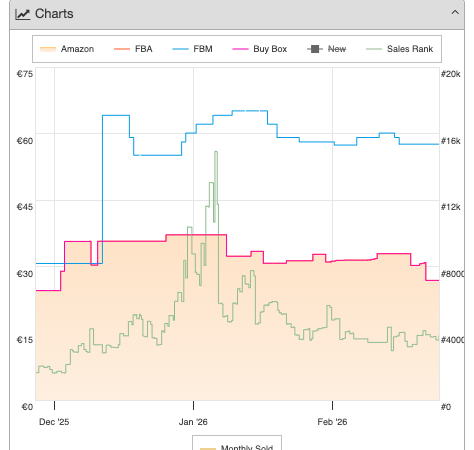
Task: Collapse the Charts panel chevron
Action: pyautogui.click(x=455, y=13)
